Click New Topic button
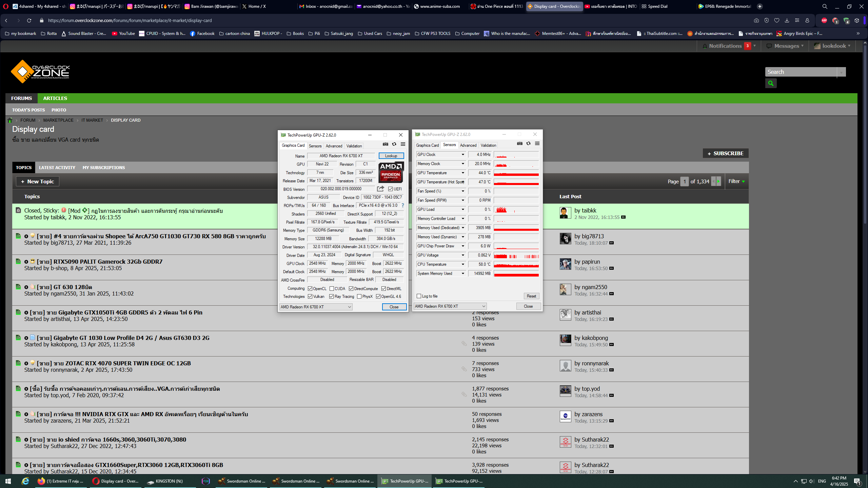The width and height of the screenshot is (868, 488). [37, 182]
